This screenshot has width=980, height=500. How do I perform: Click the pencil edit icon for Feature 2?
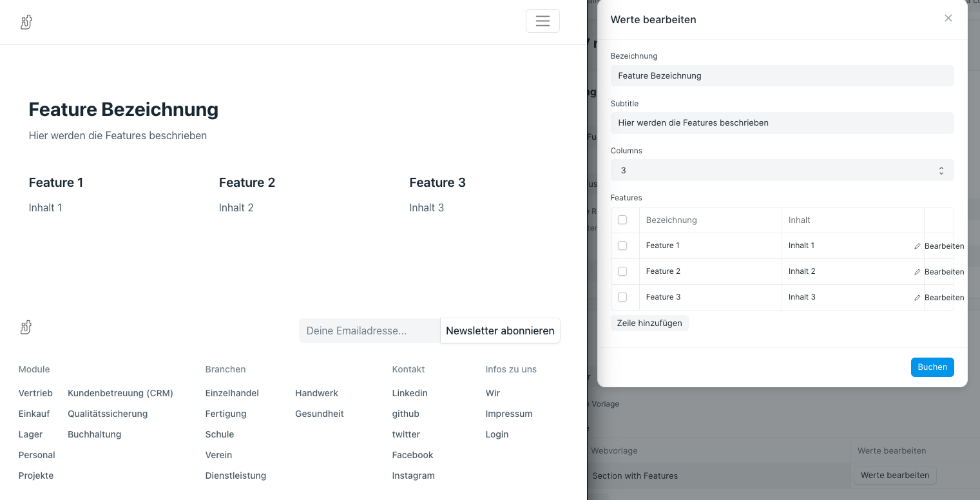point(918,272)
